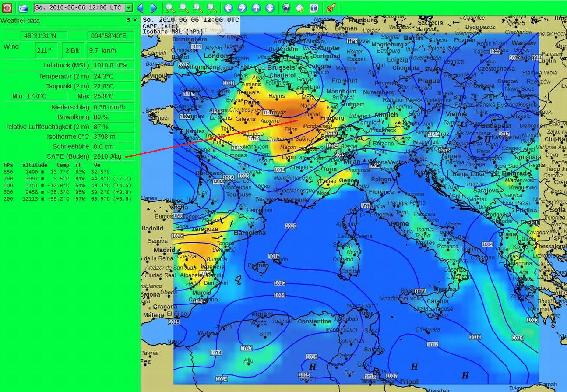Undock the Weather data panel
Viewport: 567px width, 392px height.
pos(128,20)
